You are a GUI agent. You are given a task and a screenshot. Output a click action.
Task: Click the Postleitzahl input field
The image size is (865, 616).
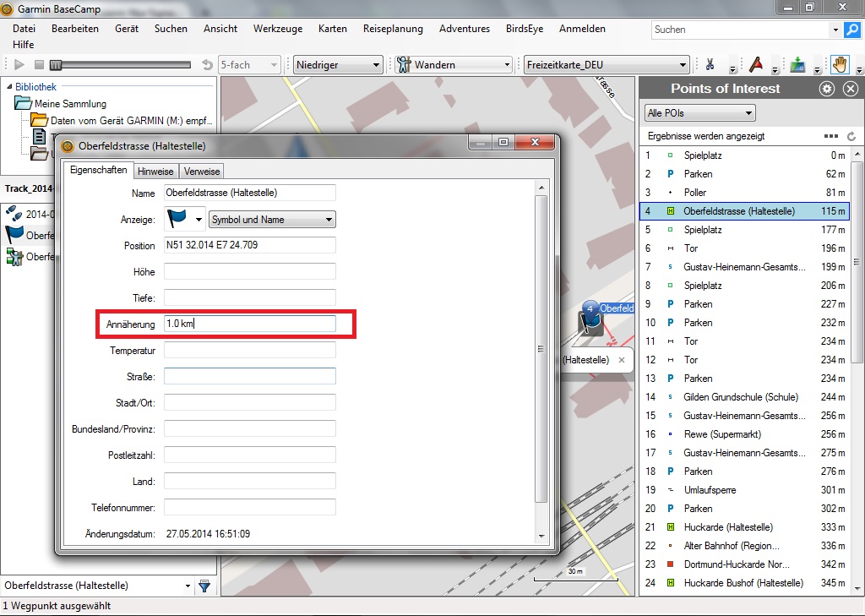coord(250,455)
